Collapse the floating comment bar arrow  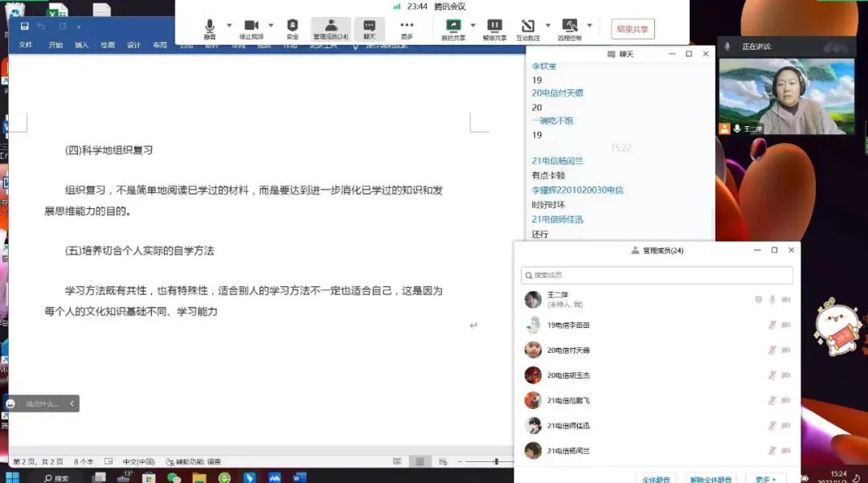tap(72, 403)
